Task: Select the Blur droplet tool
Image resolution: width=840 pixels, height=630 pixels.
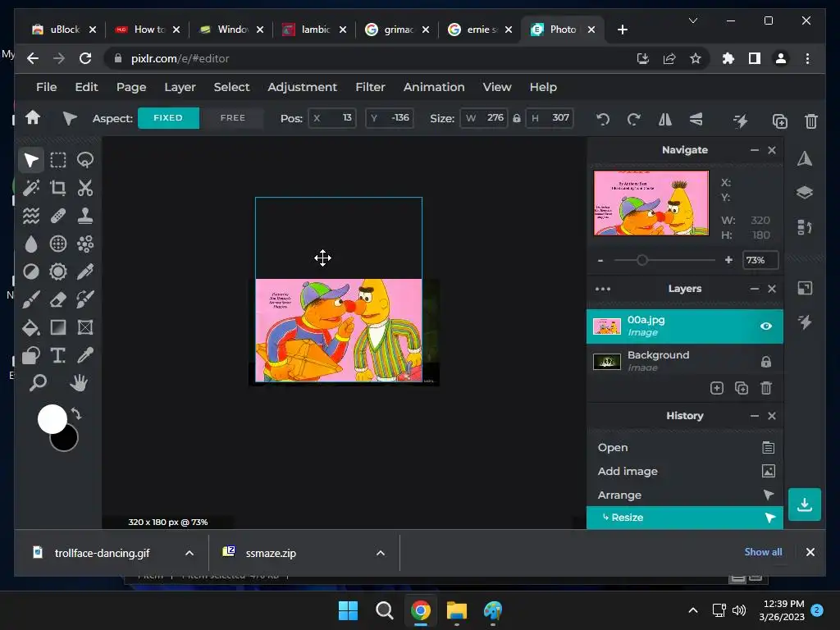Action: tap(31, 244)
